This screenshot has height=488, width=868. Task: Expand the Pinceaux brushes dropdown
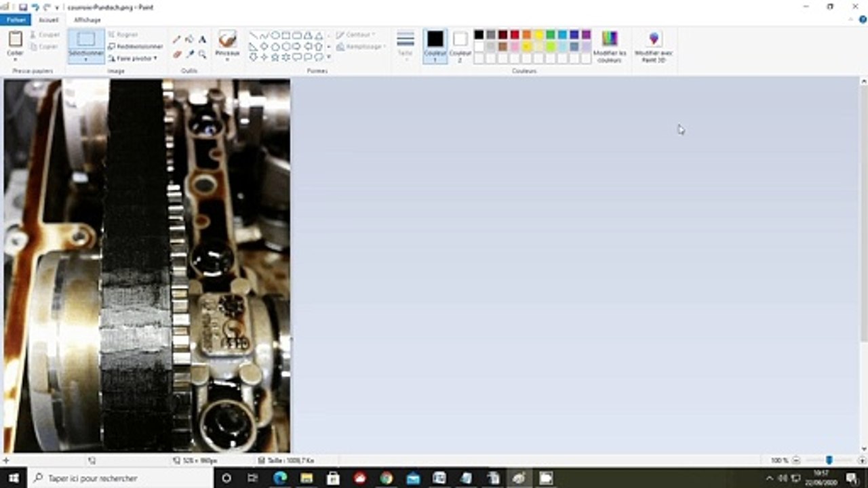click(x=227, y=60)
